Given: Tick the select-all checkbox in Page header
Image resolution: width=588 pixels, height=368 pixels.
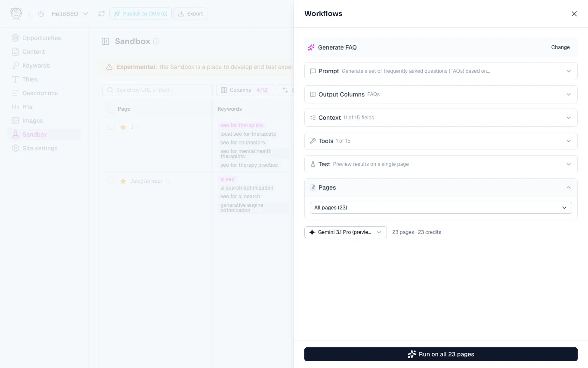Looking at the screenshot, I should click(x=111, y=109).
